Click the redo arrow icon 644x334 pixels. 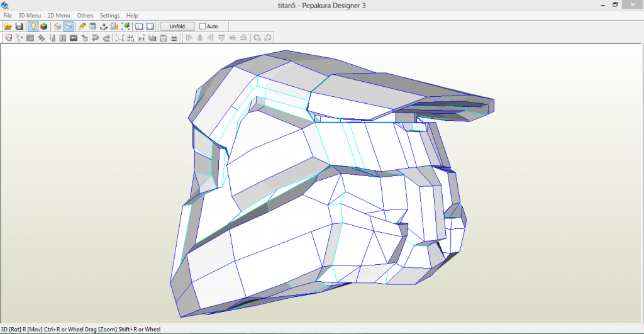coord(106,38)
